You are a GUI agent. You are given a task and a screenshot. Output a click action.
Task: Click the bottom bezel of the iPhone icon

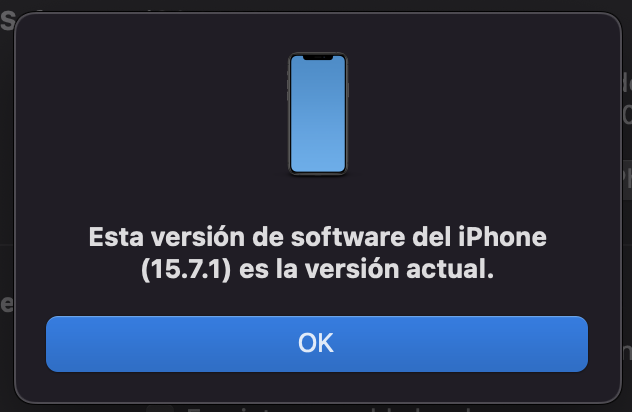coord(318,174)
